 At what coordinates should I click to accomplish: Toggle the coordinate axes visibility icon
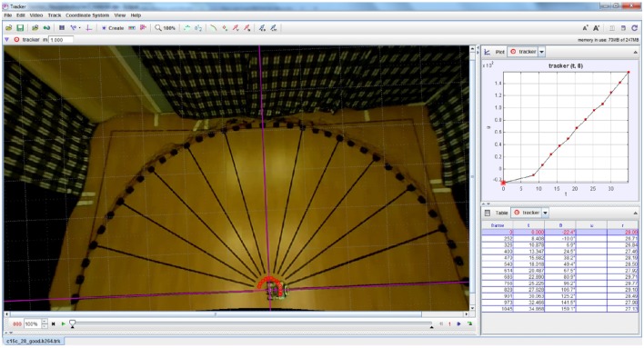click(89, 28)
